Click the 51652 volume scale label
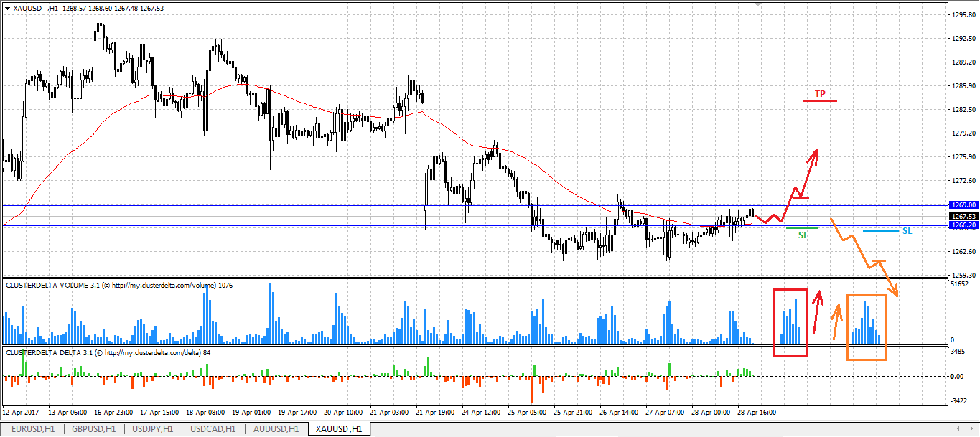This screenshot has height=437, width=980. [961, 285]
